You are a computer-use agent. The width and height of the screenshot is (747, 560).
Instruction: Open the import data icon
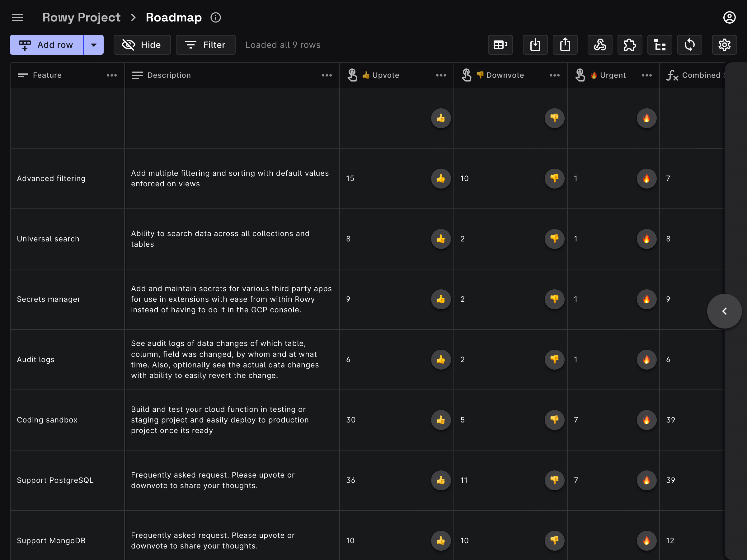point(535,44)
